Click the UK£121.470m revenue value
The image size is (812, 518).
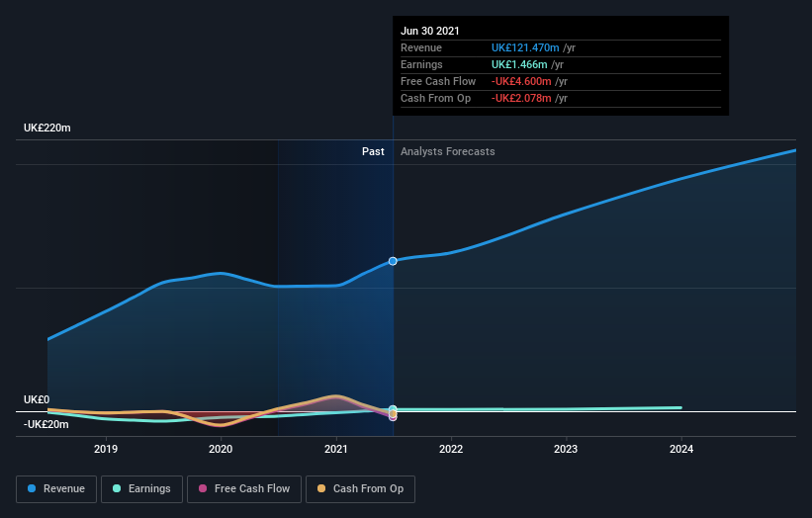pos(525,47)
